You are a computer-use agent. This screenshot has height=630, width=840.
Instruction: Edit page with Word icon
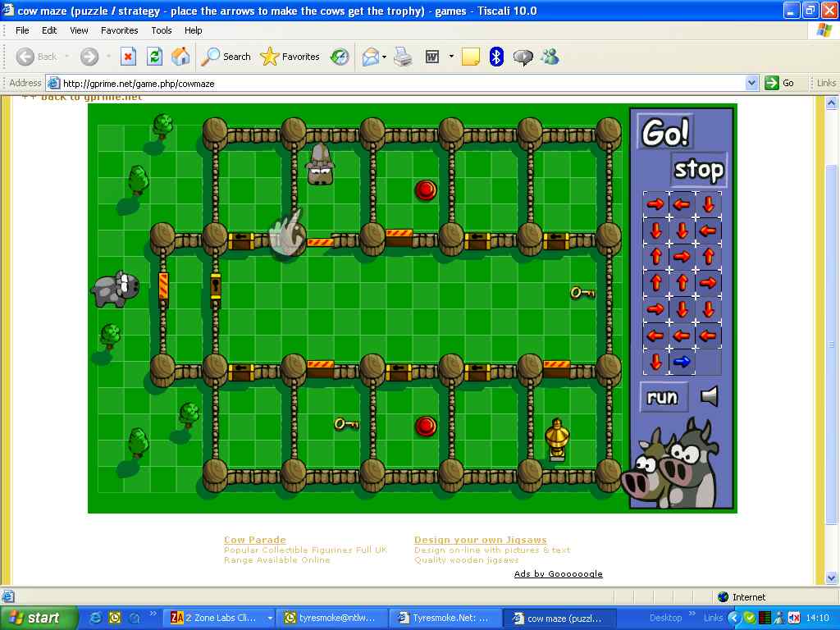431,57
